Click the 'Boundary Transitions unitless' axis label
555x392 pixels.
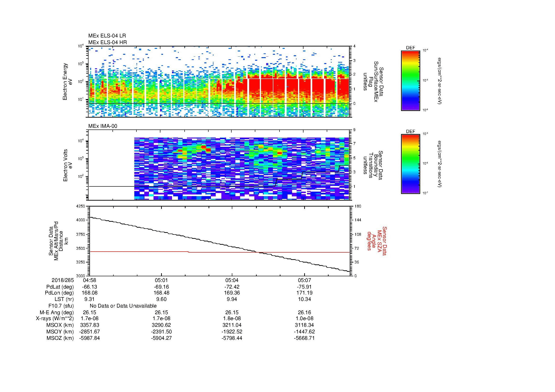click(373, 165)
